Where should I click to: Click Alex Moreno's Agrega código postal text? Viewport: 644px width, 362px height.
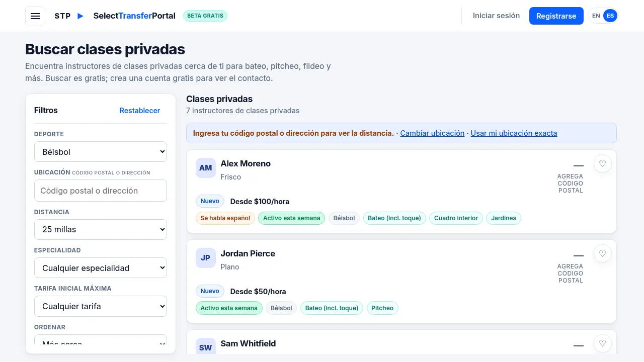(570, 184)
